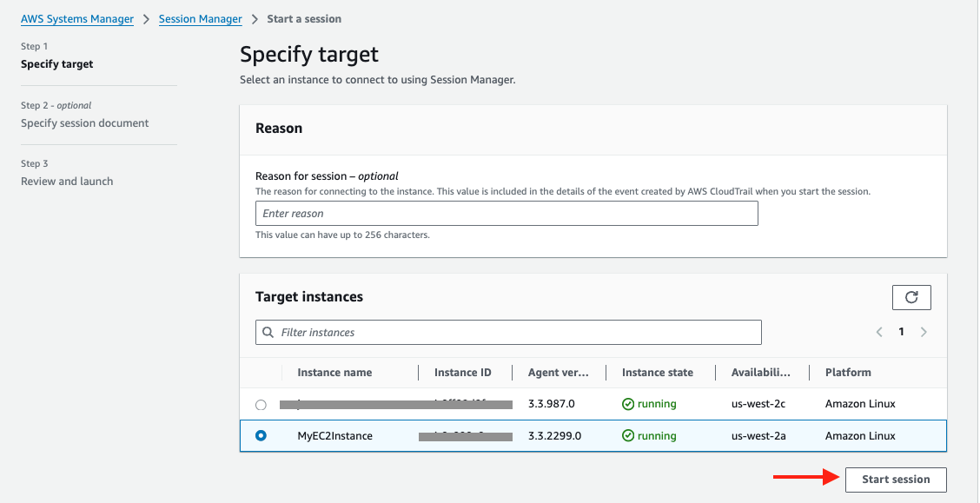Open the AWS Systems Manager breadcrumb
Image resolution: width=980 pixels, height=503 pixels.
(77, 19)
